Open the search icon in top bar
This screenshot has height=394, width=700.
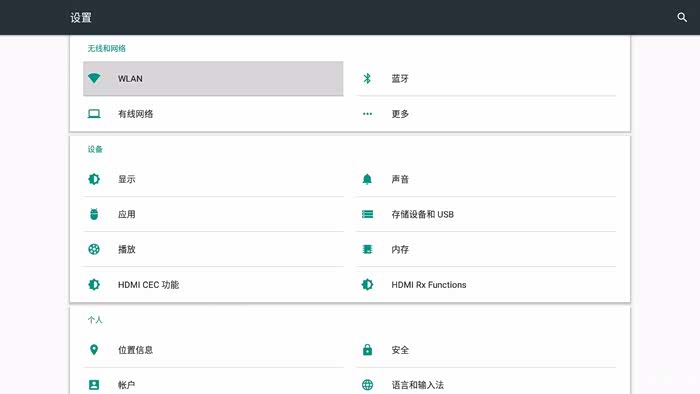click(682, 17)
